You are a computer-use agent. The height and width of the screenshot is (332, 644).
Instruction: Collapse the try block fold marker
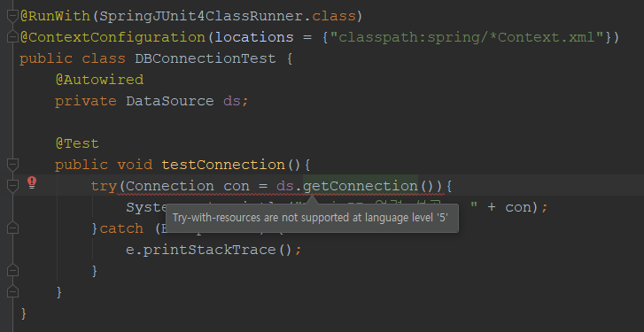pos(12,186)
